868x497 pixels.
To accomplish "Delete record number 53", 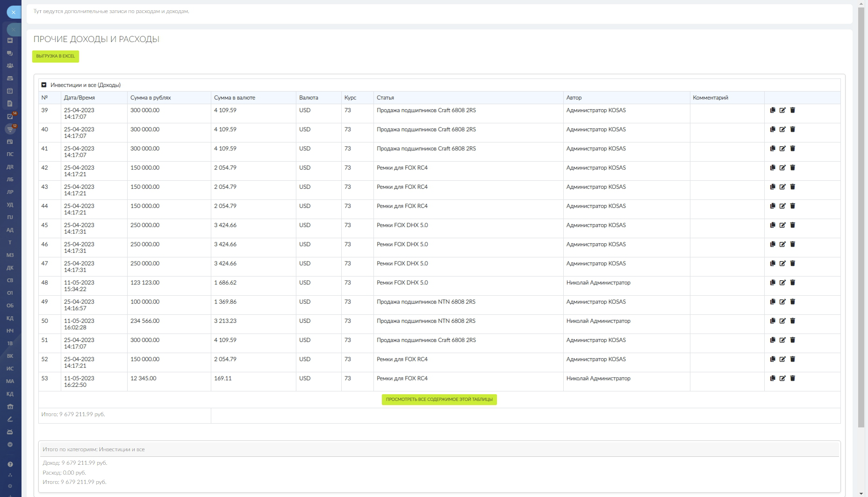I will click(x=792, y=378).
